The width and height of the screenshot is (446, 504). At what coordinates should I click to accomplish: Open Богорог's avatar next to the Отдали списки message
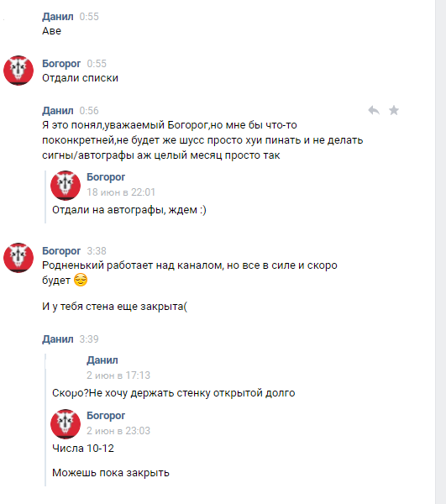(18, 71)
